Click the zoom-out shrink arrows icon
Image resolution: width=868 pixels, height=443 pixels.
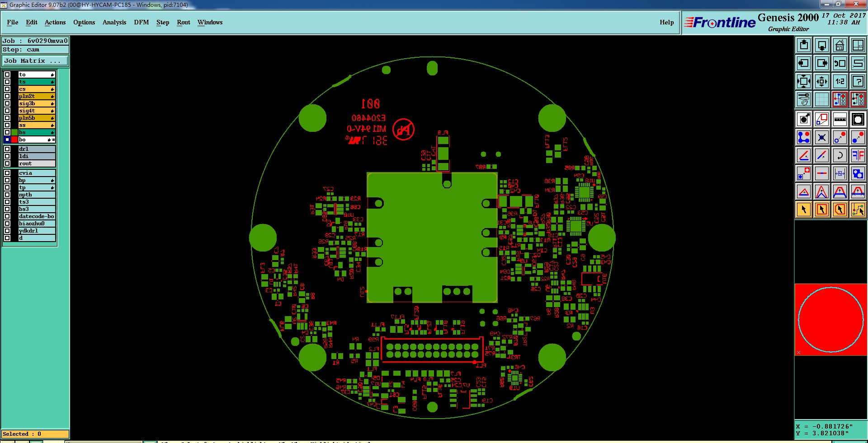[822, 81]
